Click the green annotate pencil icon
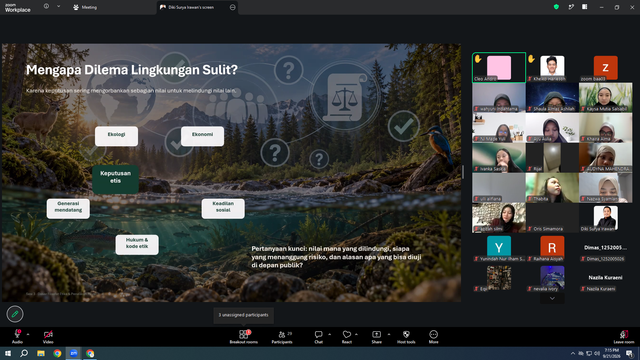Screen dimensions: 640x360 [x=15, y=314]
